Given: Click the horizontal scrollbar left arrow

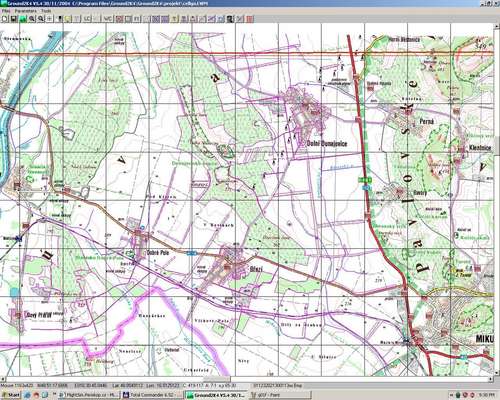Looking at the screenshot, I should click(3, 379).
